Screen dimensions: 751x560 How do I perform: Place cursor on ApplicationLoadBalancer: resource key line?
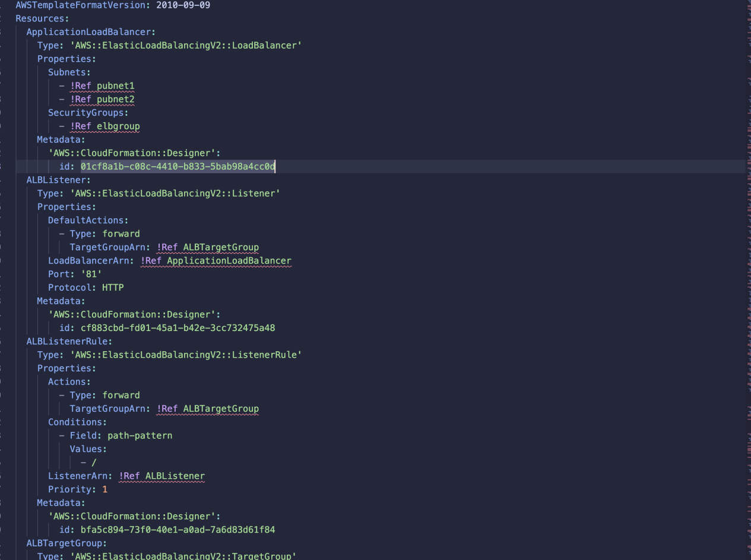(x=91, y=32)
